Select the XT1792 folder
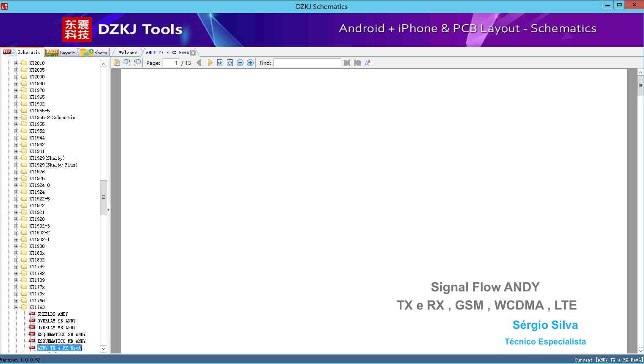Image resolution: width=644 pixels, height=364 pixels. pyautogui.click(x=37, y=273)
